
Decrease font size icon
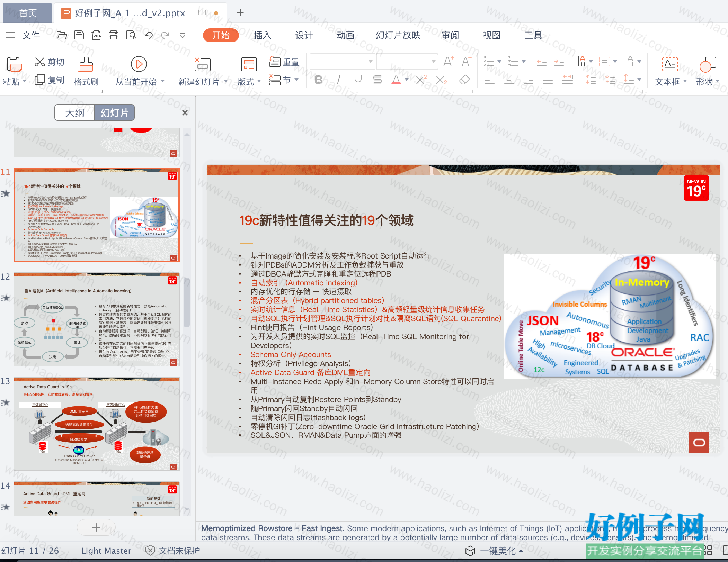(466, 62)
